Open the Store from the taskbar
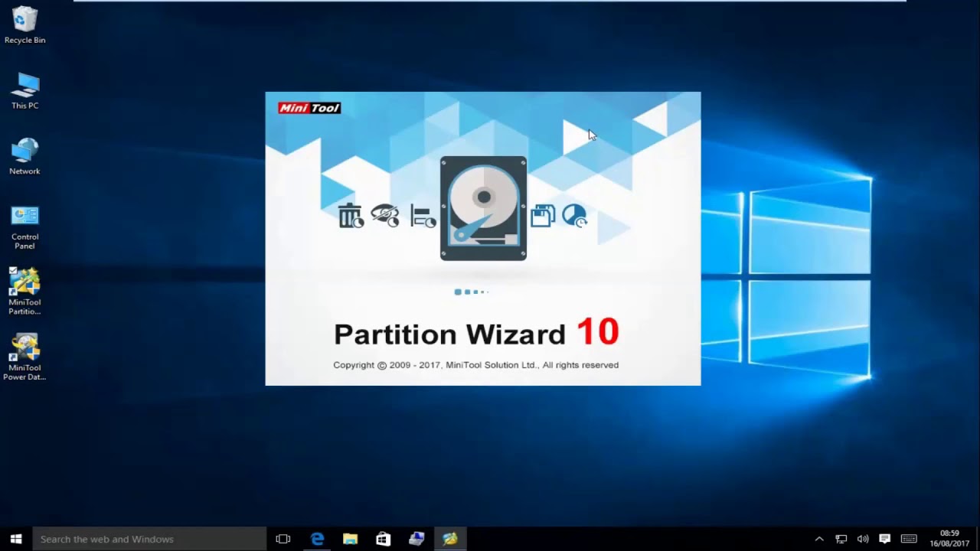Screen dimensions: 980x551 [x=384, y=539]
